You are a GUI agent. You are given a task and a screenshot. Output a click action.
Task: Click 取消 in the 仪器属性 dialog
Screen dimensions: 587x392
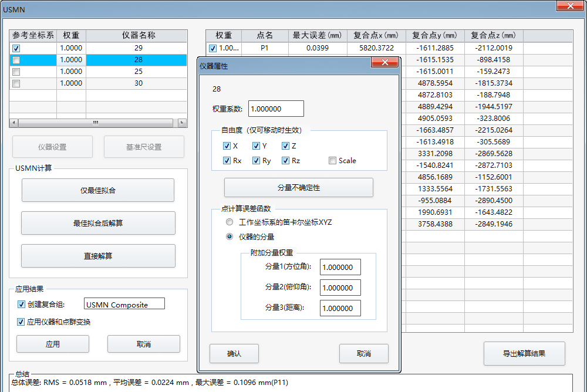363,353
